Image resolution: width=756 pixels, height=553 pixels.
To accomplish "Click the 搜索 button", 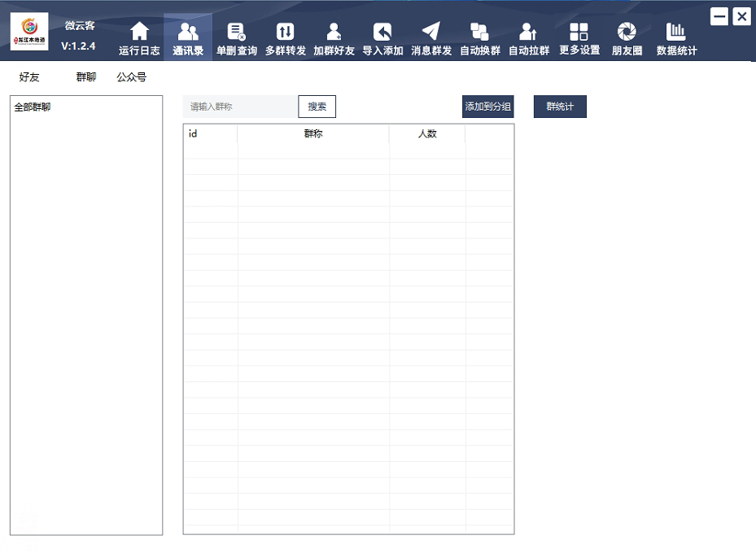I will pyautogui.click(x=317, y=107).
